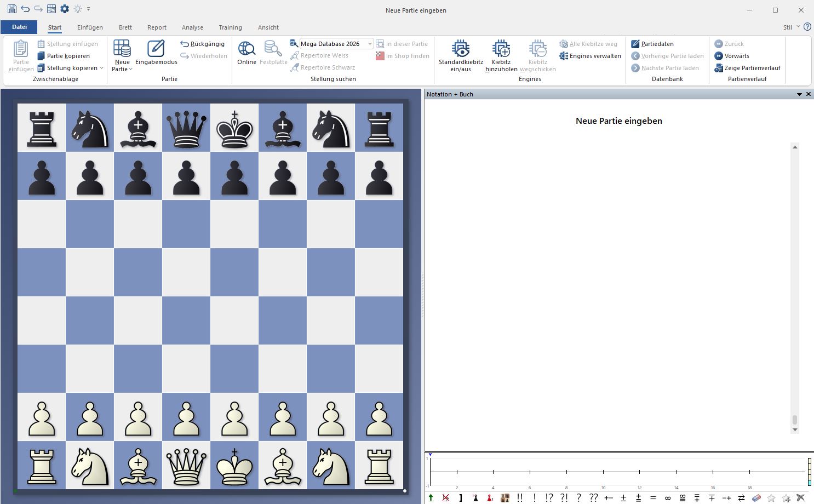
Task: Click Partie kopieren
Action: (64, 56)
